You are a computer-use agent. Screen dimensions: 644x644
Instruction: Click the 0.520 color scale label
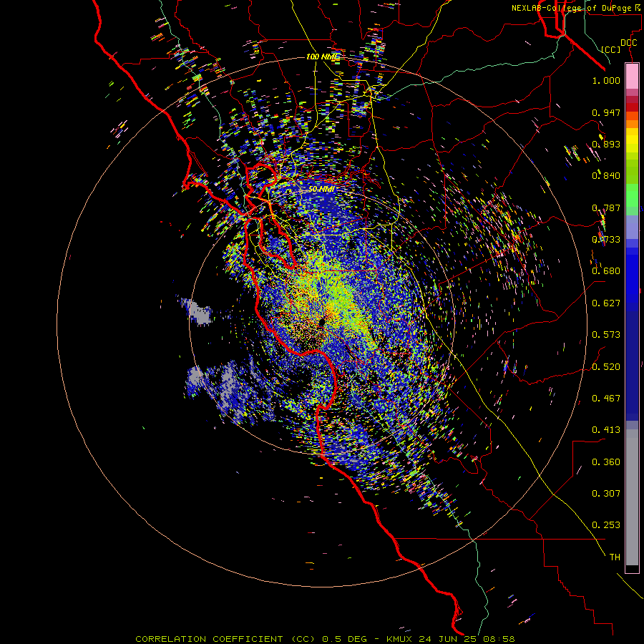click(606, 367)
